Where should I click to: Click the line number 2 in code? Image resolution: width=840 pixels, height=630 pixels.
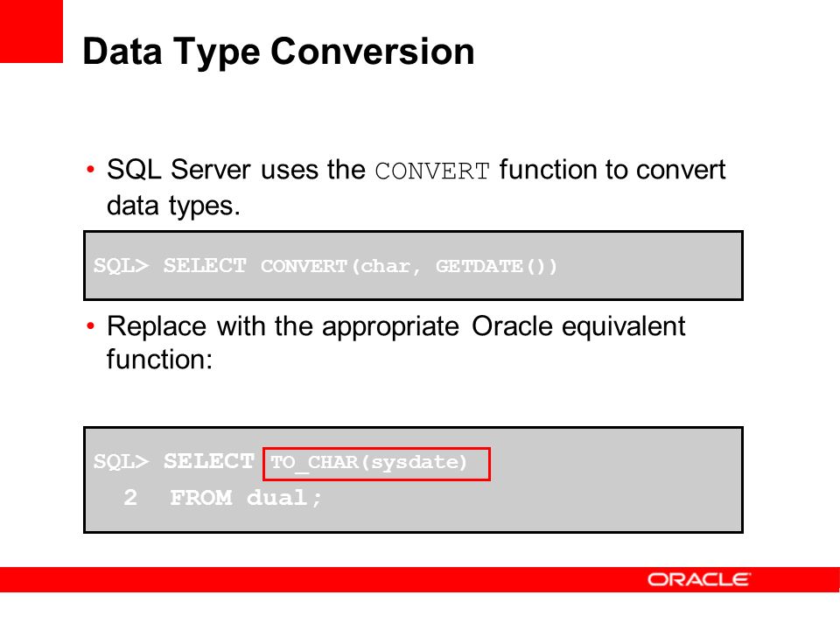tap(130, 498)
